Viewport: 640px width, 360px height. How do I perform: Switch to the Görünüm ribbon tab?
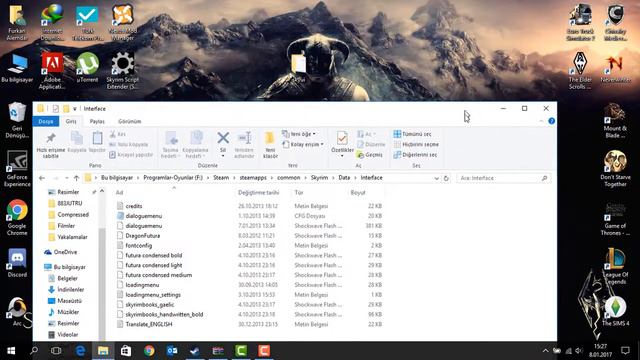click(130, 121)
